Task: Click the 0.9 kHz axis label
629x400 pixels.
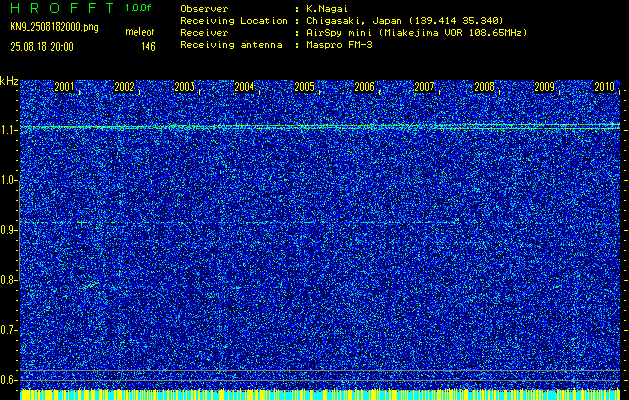Action: [8, 230]
